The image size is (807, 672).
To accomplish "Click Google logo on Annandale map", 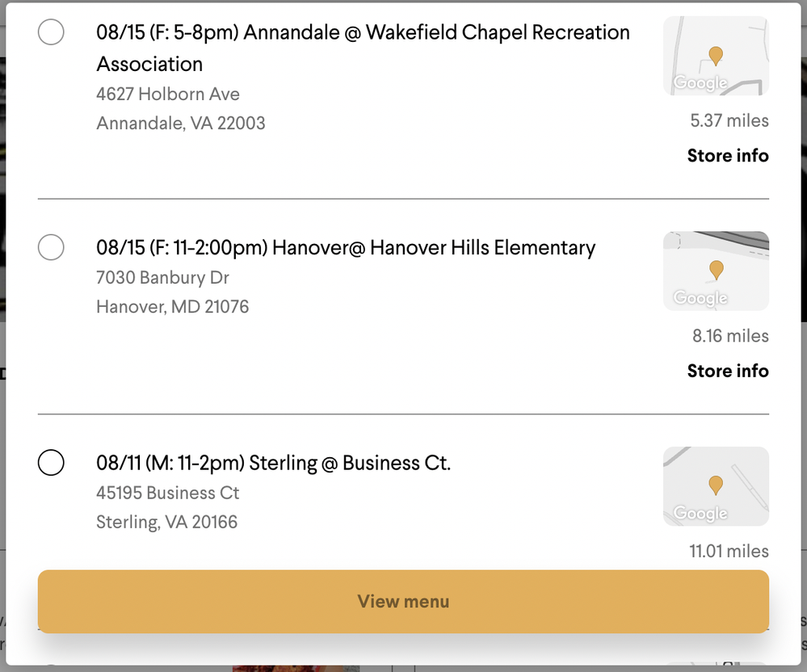I will [700, 83].
